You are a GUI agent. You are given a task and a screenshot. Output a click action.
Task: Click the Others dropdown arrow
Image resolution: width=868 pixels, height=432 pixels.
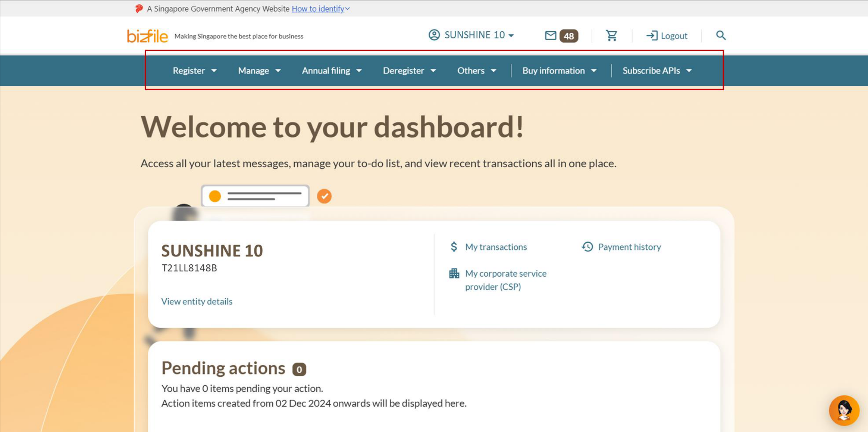click(x=493, y=71)
